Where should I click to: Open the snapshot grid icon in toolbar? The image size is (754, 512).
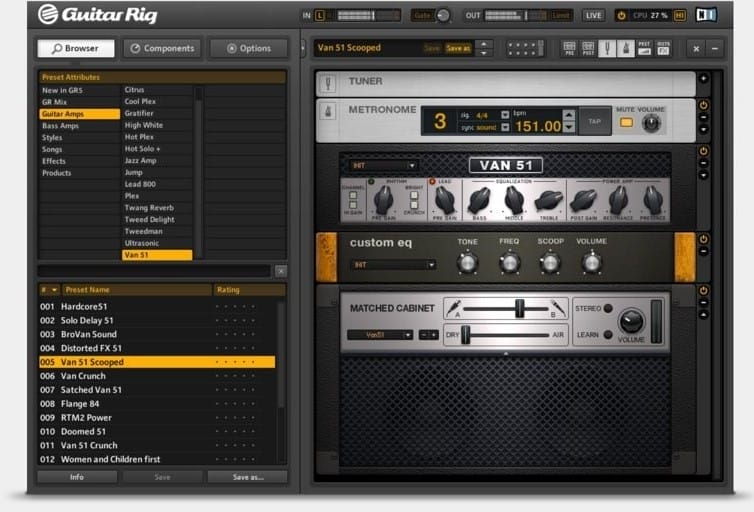(526, 49)
